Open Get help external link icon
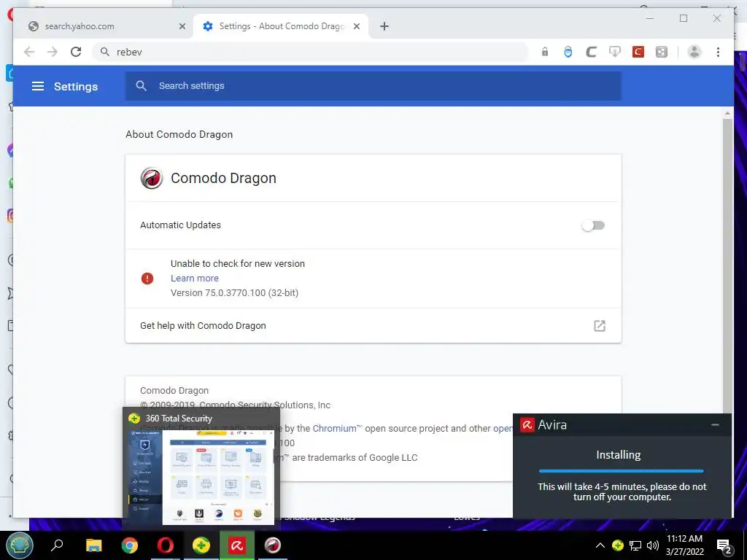Image resolution: width=747 pixels, height=560 pixels. pyautogui.click(x=600, y=326)
